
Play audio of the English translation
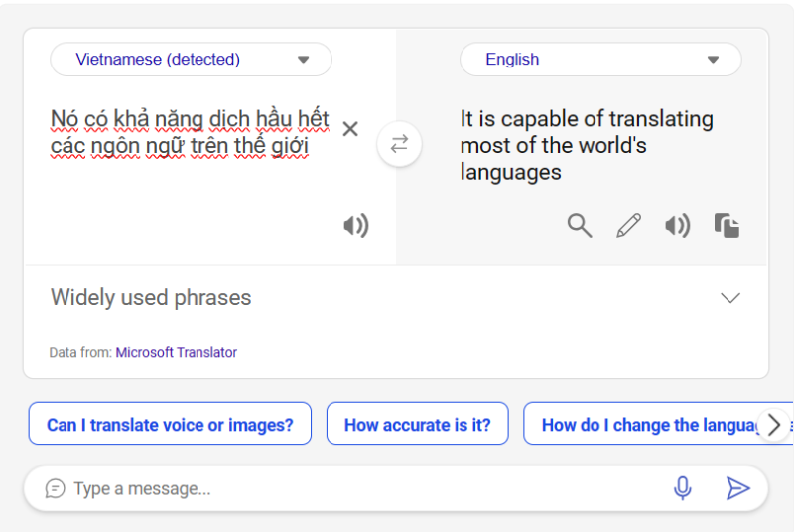pos(677,226)
